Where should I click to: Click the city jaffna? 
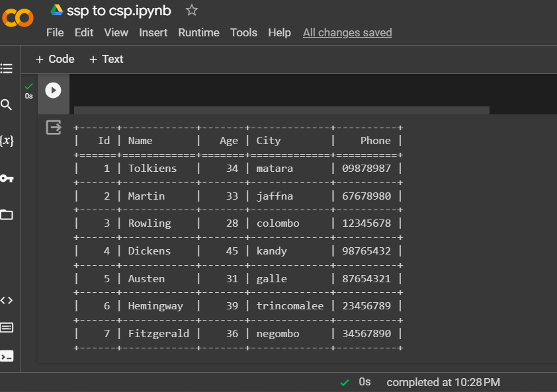pos(275,196)
